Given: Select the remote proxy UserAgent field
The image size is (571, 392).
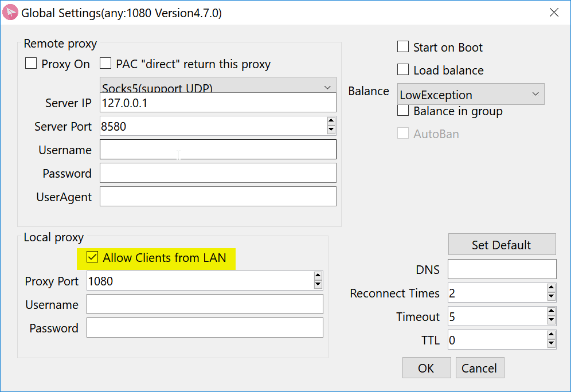Looking at the screenshot, I should click(218, 197).
